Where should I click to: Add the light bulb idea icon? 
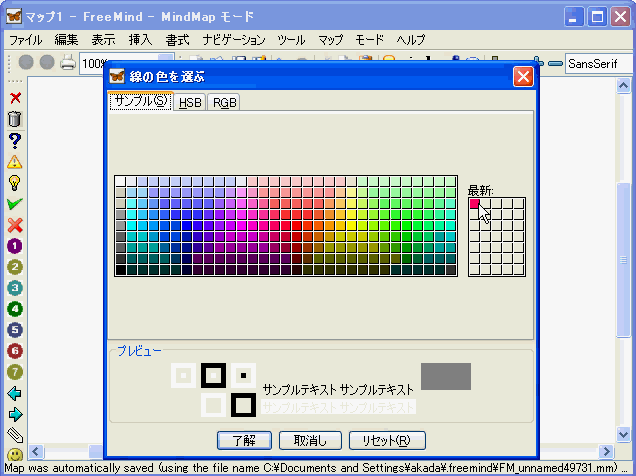15,183
